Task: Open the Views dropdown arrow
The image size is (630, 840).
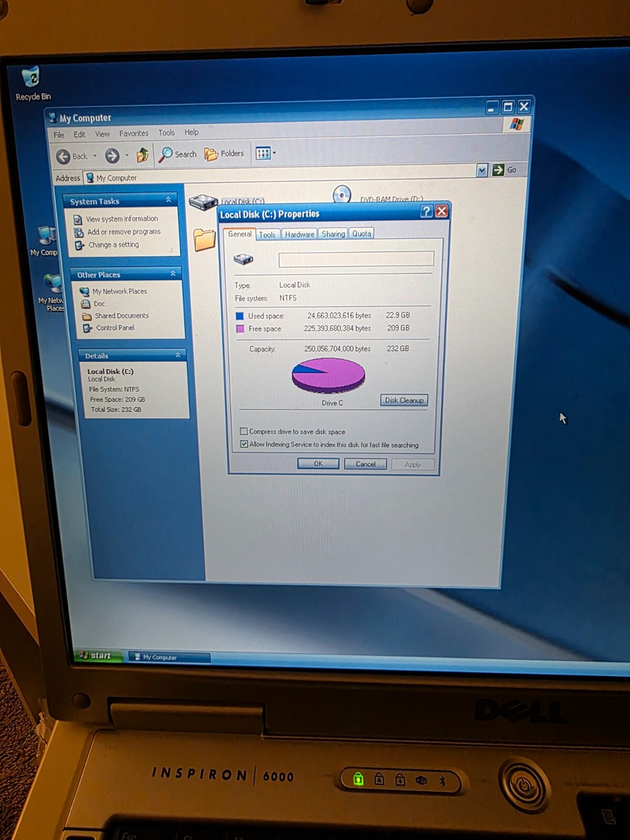Action: point(274,153)
